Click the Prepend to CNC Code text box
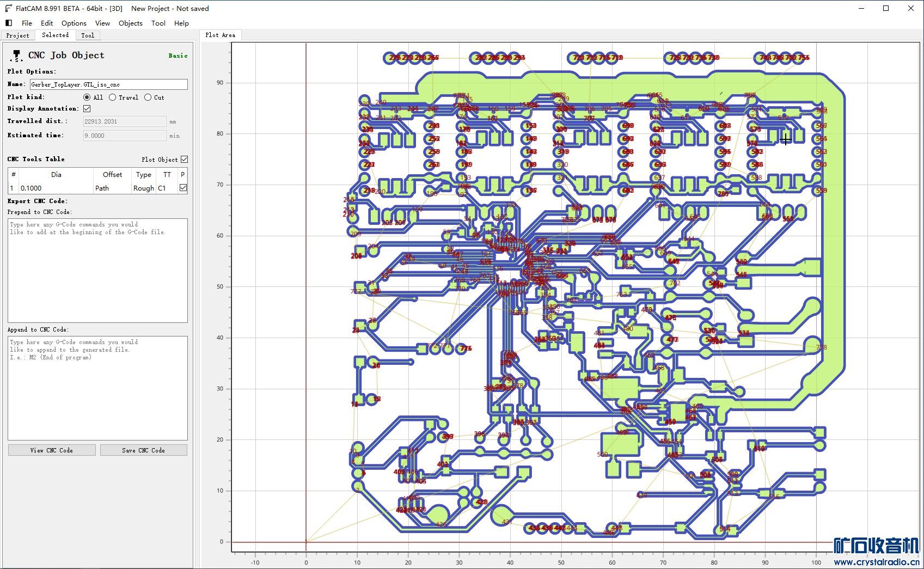The image size is (924, 569). point(97,270)
